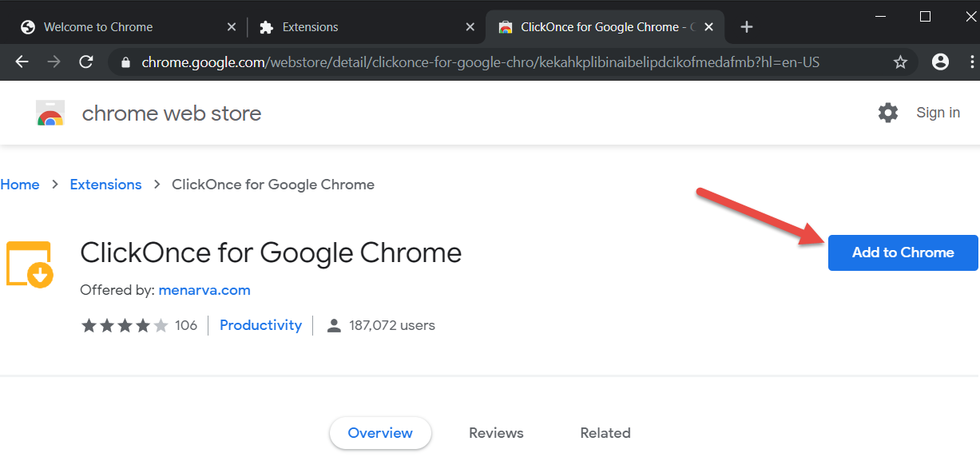Go to Home breadcrumb link
This screenshot has height=469, width=980.
pos(20,185)
